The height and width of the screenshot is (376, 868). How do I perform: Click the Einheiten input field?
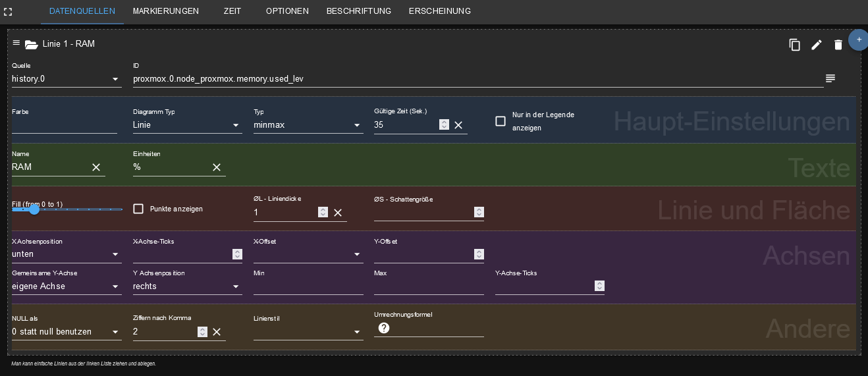171,167
